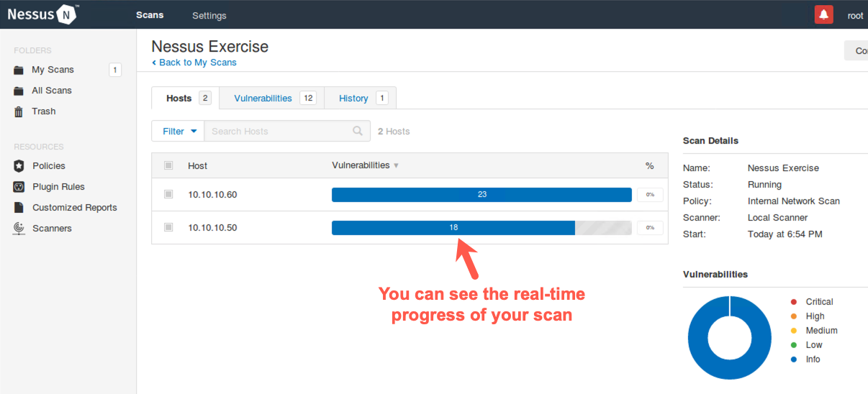This screenshot has width=868, height=394.
Task: Click the search magnifier icon
Action: pos(358,131)
